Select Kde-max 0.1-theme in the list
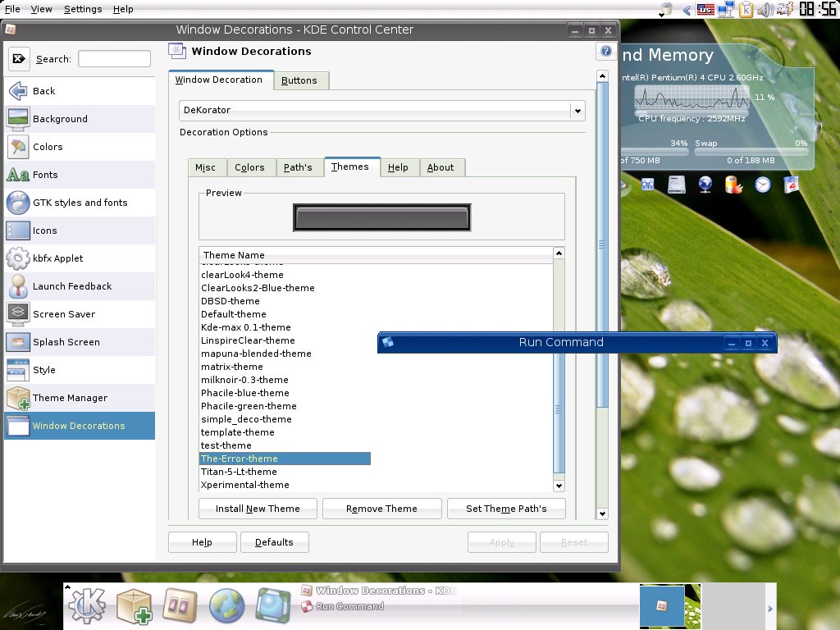840x630 pixels. (x=246, y=327)
